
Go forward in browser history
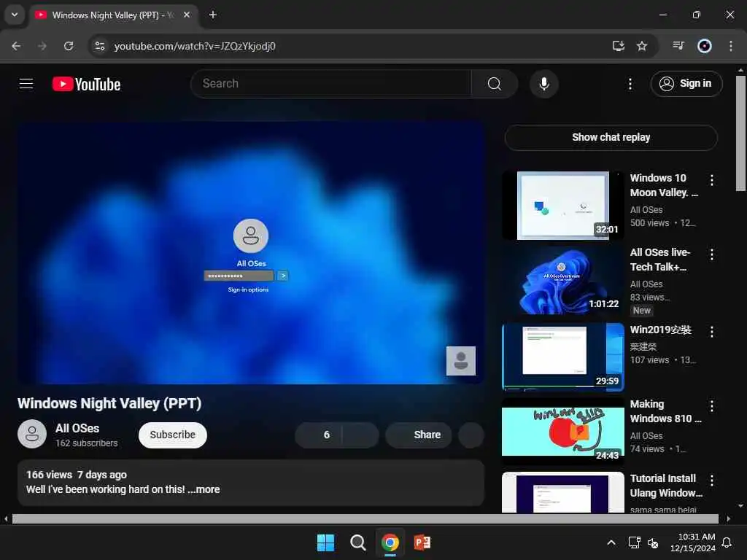point(42,46)
